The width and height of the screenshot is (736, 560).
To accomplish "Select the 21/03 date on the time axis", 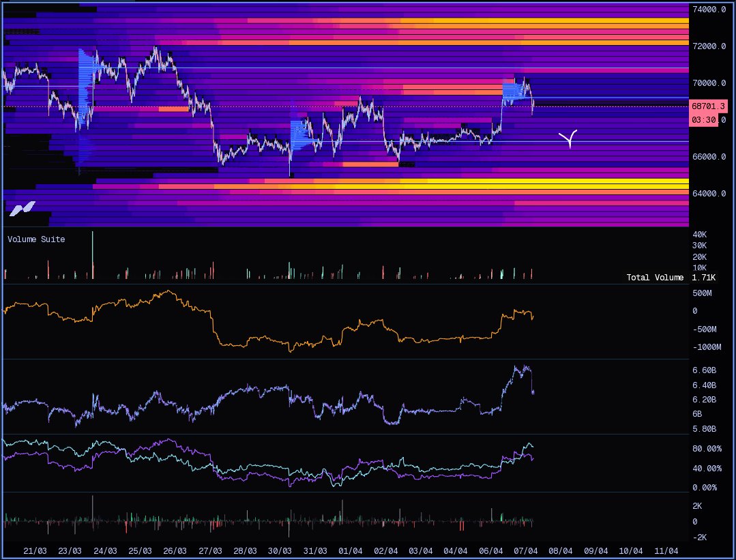I will click(35, 551).
